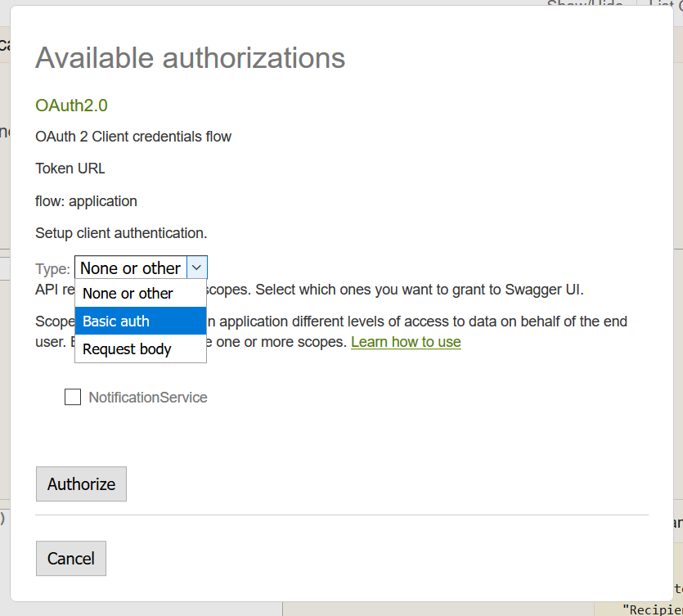Click the NotificationService scope label
This screenshot has height=616, width=683.
tap(148, 398)
